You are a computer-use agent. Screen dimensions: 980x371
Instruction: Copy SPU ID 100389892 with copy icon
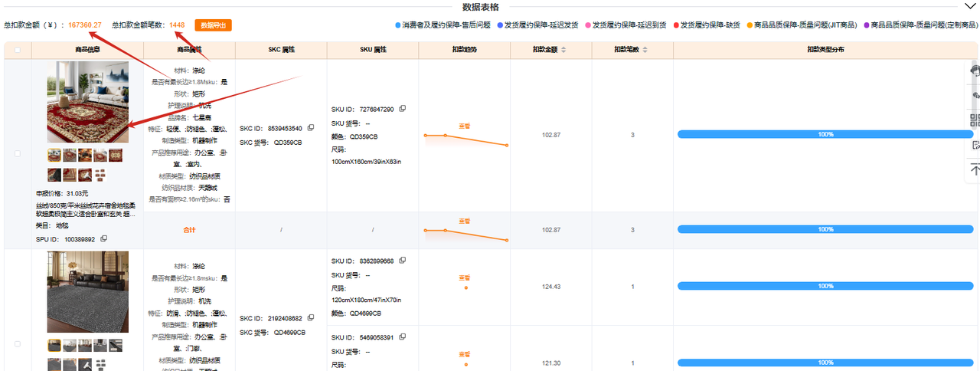(x=103, y=239)
